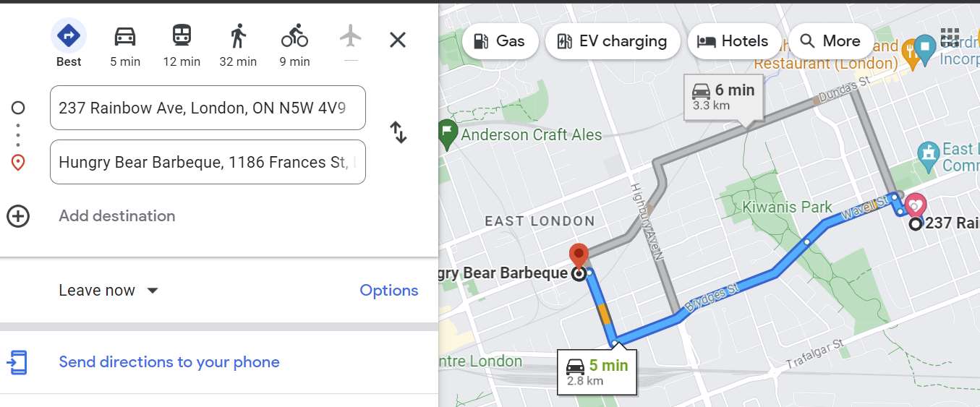Open the Leave now dropdown

[108, 291]
